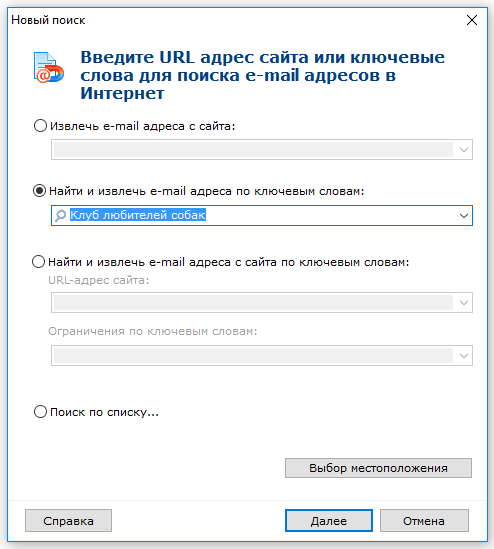The image size is (494, 549).
Task: Click the magnifier icon in keyword field
Action: click(60, 215)
